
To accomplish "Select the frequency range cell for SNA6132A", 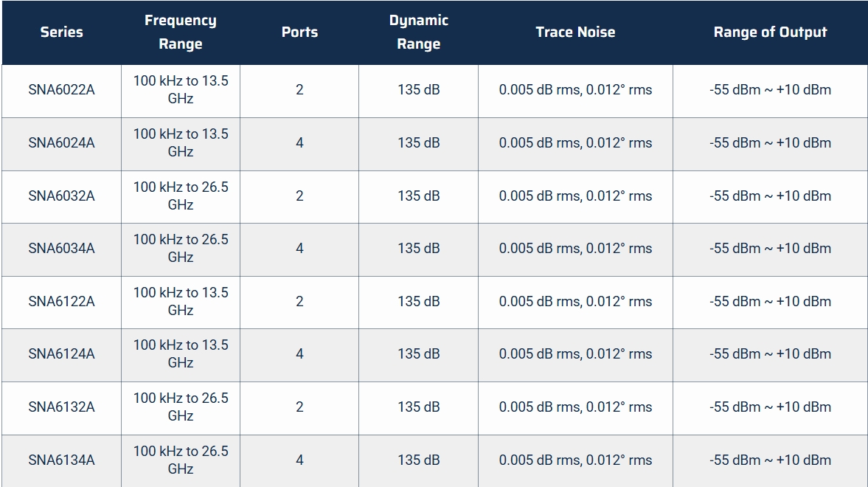I will (x=181, y=407).
